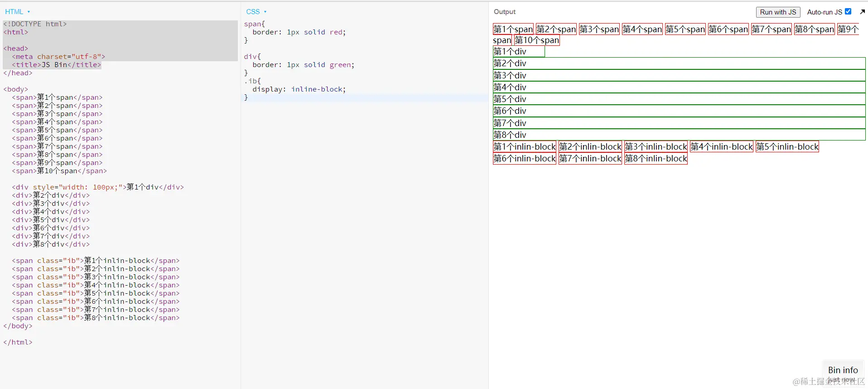Click 第10个span box in the Output panel
The width and height of the screenshot is (868, 389).
(537, 40)
